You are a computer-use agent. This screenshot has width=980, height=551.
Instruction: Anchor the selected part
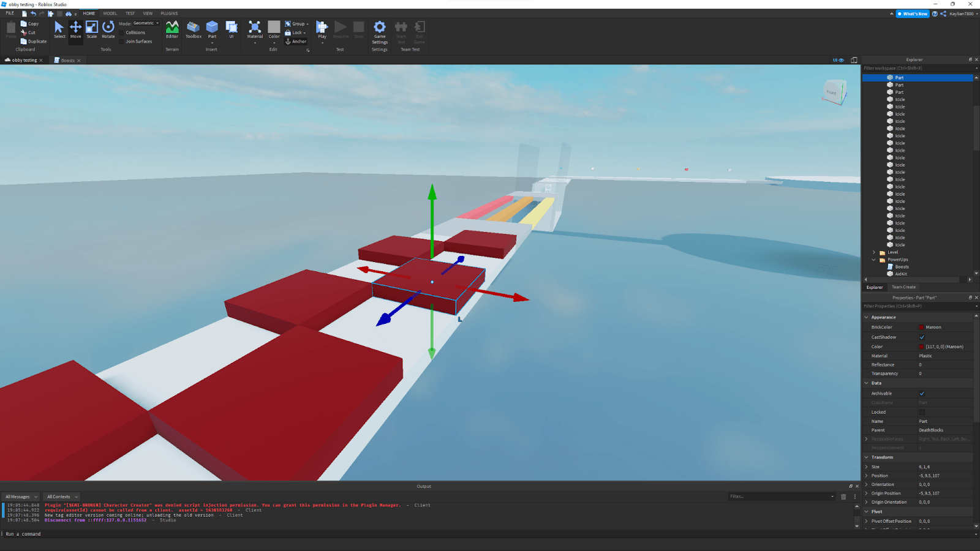coord(296,41)
